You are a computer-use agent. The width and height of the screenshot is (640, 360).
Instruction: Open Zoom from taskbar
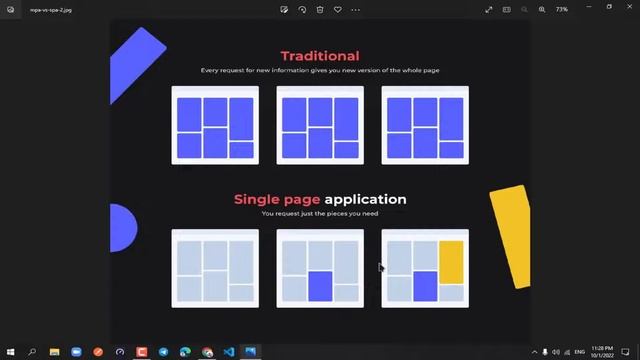tap(76, 352)
